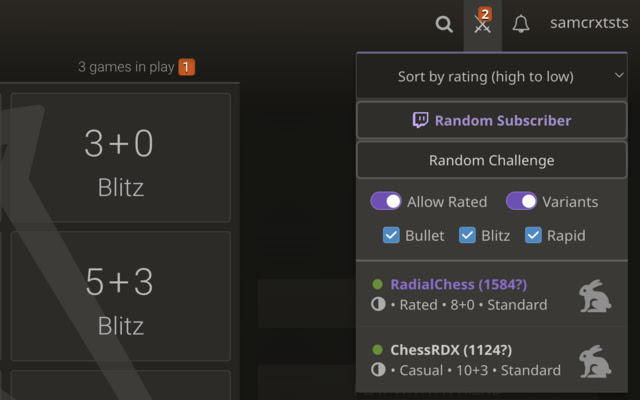This screenshot has height=400, width=640.
Task: Toggle the Variants switch
Action: coord(521,201)
